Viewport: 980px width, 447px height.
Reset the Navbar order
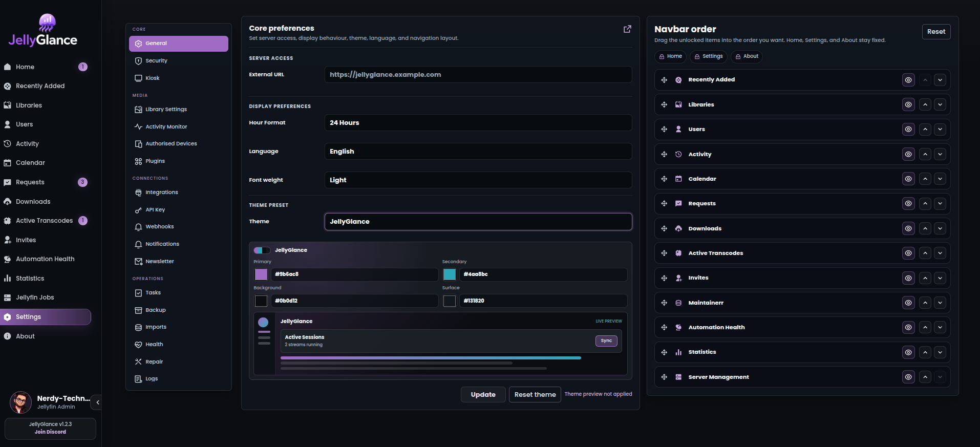tap(936, 32)
